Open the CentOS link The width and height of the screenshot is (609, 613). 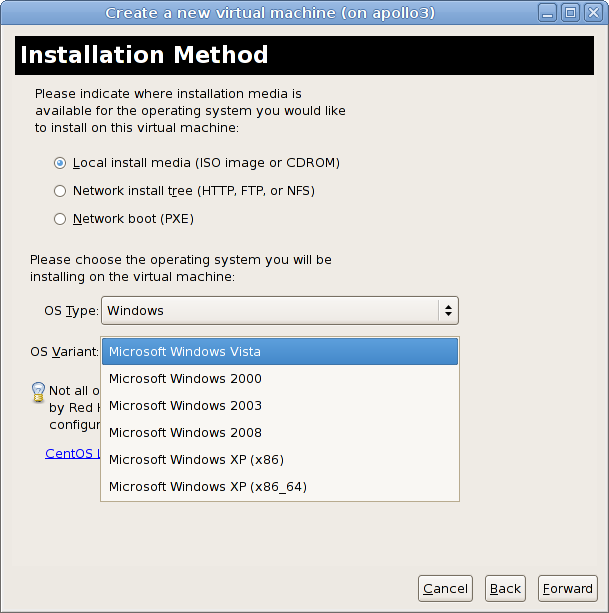coord(72,453)
